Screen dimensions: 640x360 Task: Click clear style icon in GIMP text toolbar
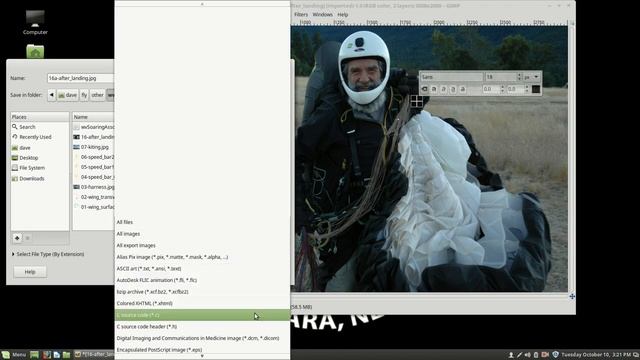(x=424, y=89)
